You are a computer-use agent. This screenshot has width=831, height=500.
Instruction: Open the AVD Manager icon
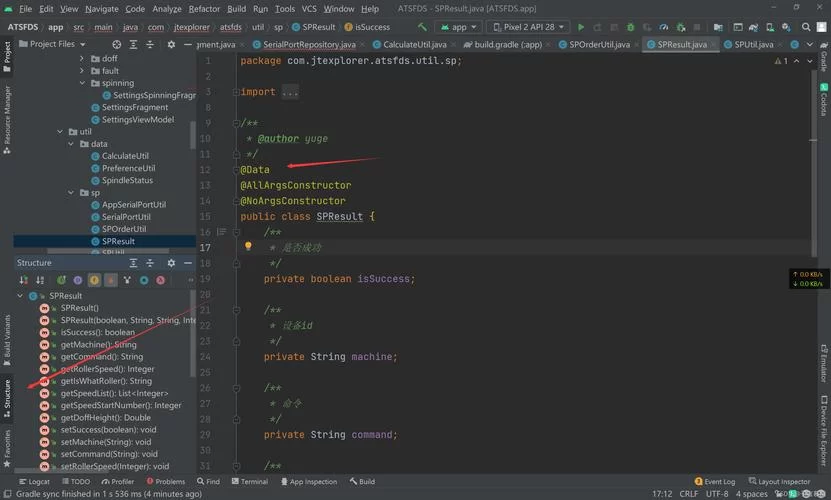point(770,27)
